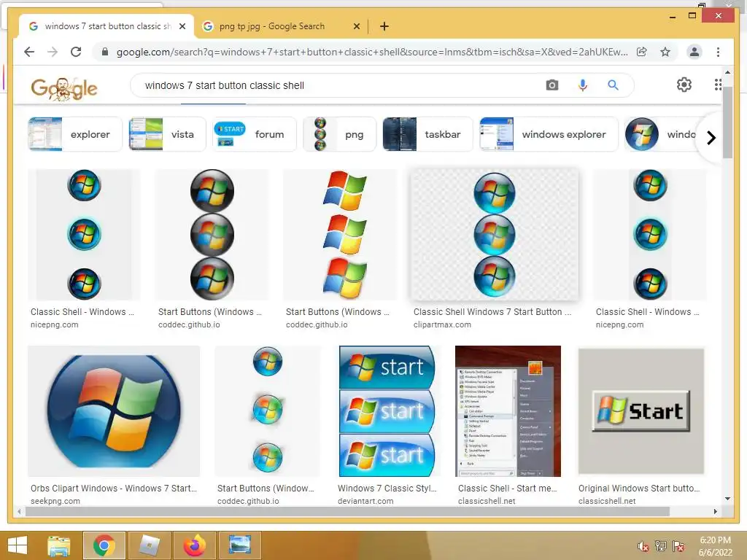Image resolution: width=747 pixels, height=560 pixels.
Task: Visit the deviantart.com source link
Action: point(365,501)
